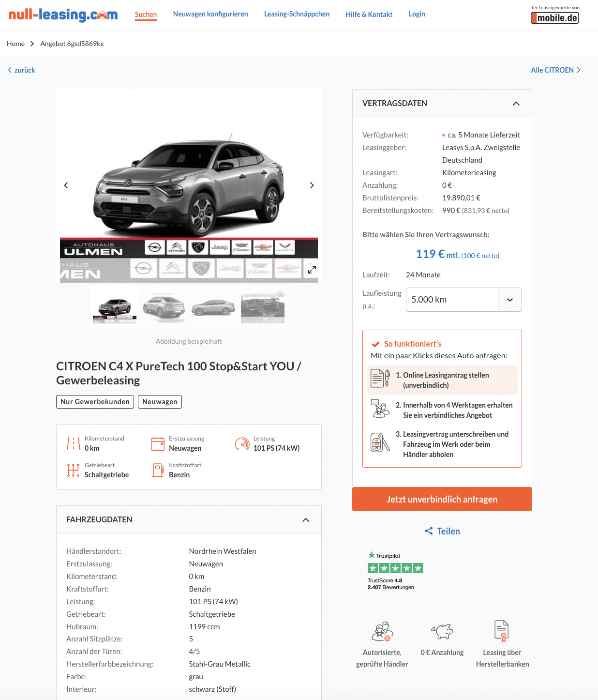Click the car key icon for step 3
Image resolution: width=598 pixels, height=700 pixels.
(x=380, y=442)
